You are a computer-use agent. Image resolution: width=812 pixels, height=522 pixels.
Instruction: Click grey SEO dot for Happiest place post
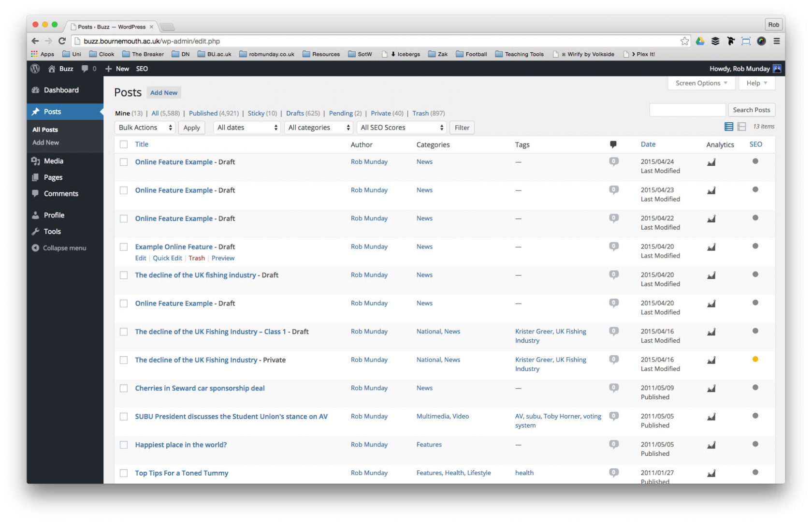click(x=755, y=444)
